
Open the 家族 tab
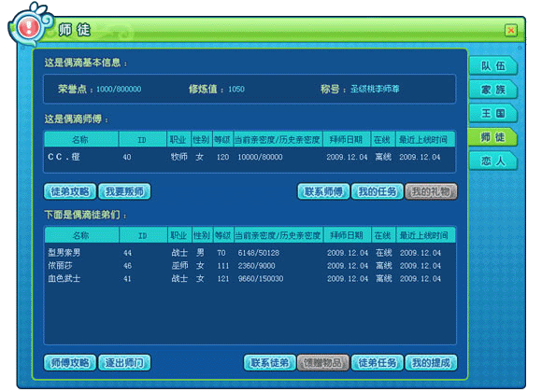click(493, 90)
